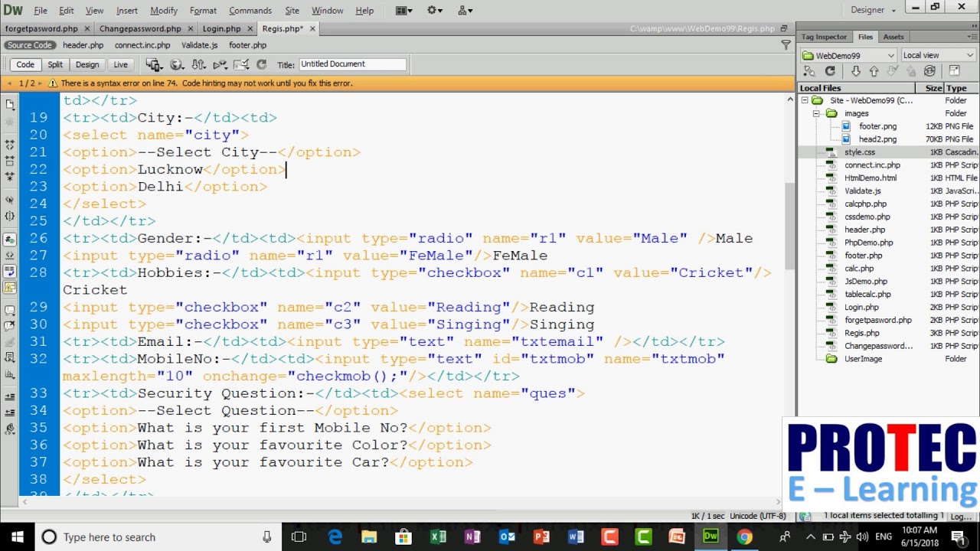Click Expand to show local and remote sites icon

(x=954, y=71)
